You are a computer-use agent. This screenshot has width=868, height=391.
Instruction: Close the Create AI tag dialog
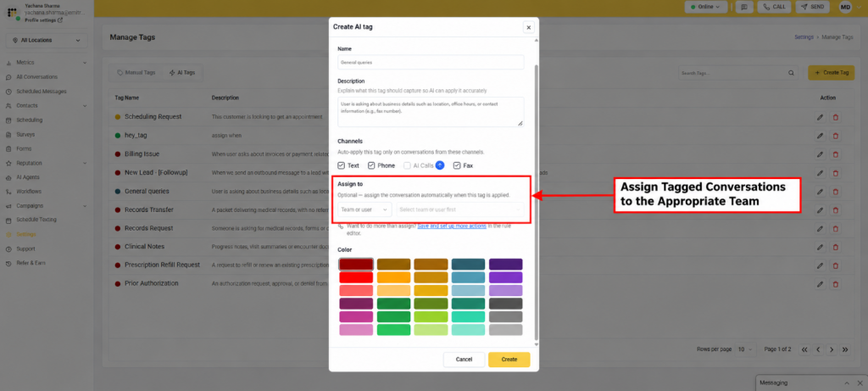coord(529,27)
